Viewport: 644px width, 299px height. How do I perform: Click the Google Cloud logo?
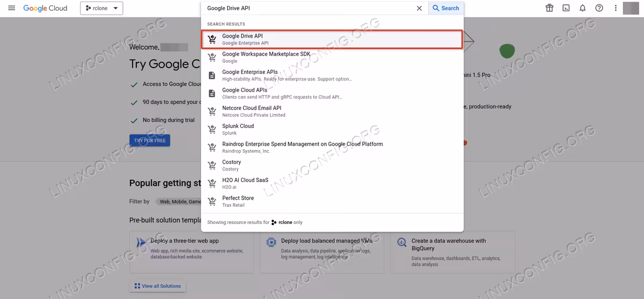[45, 8]
